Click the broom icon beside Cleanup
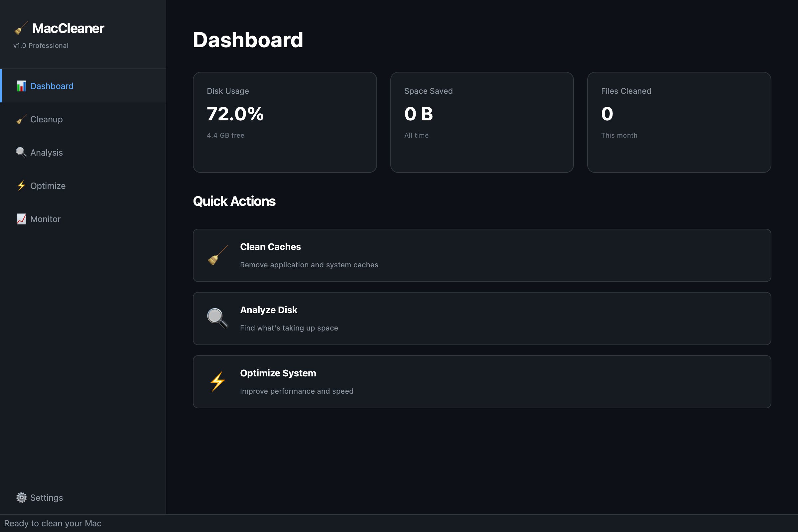798x532 pixels. click(x=21, y=119)
